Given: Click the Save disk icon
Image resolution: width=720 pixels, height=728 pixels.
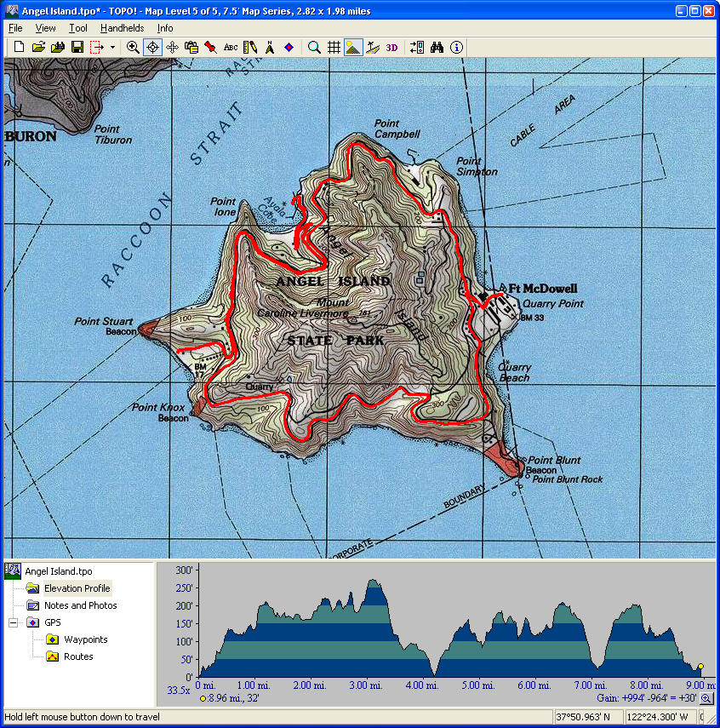Looking at the screenshot, I should tap(77, 48).
